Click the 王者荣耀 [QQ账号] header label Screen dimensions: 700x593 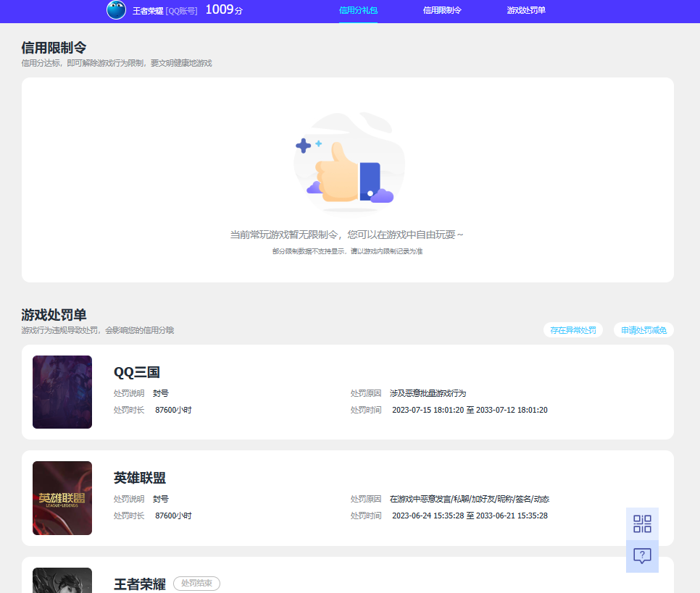pyautogui.click(x=164, y=11)
